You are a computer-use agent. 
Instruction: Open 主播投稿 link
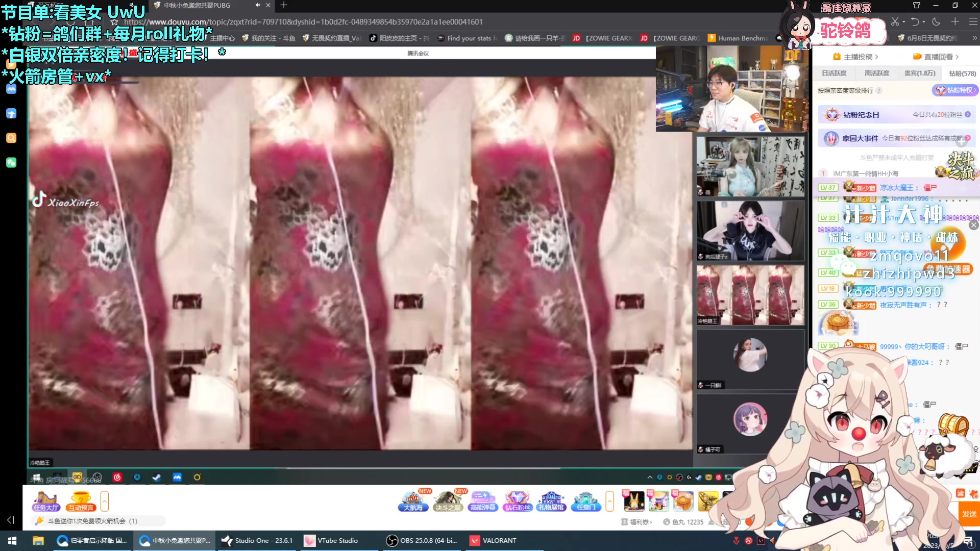(855, 57)
